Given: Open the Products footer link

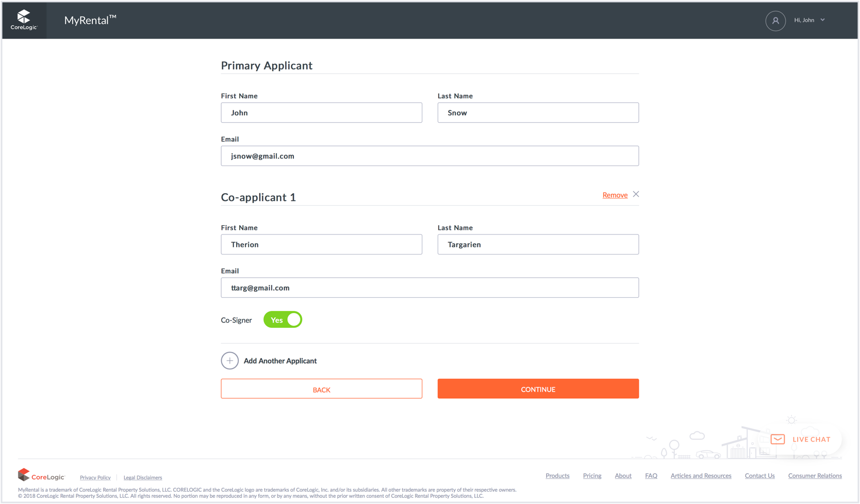Looking at the screenshot, I should coord(557,476).
